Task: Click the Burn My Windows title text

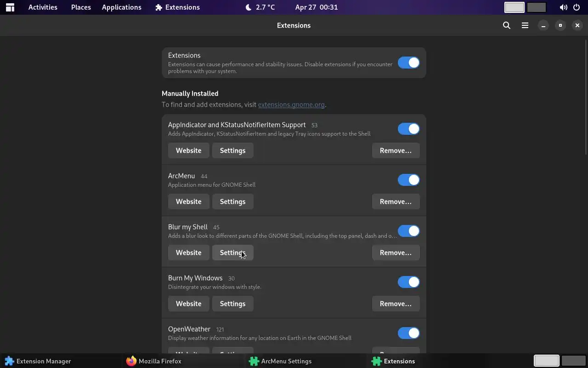Action: click(x=195, y=278)
